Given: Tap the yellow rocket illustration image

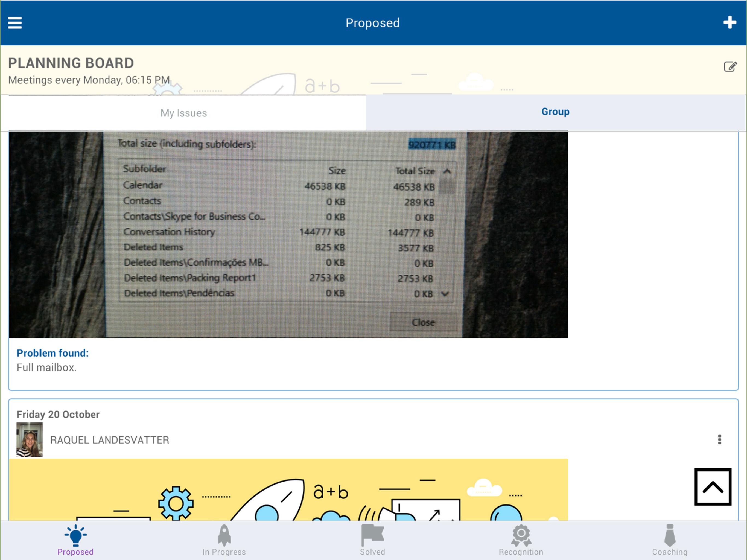Looking at the screenshot, I should (x=288, y=489).
